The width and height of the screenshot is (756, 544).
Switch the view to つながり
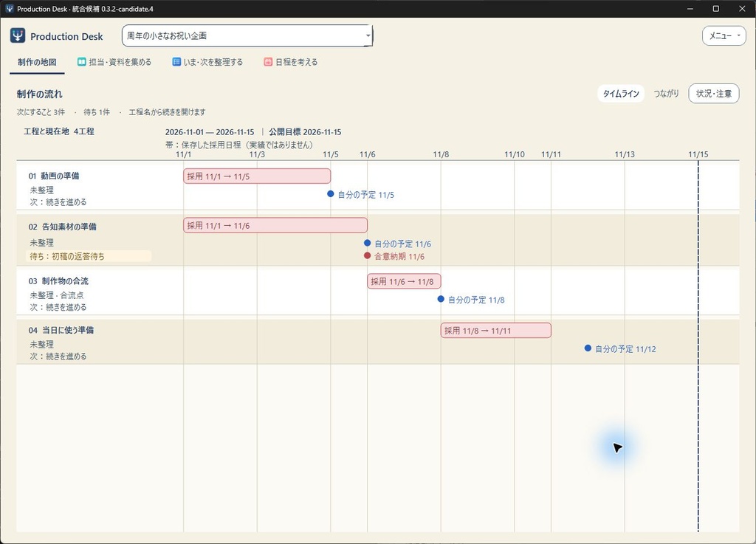(666, 94)
